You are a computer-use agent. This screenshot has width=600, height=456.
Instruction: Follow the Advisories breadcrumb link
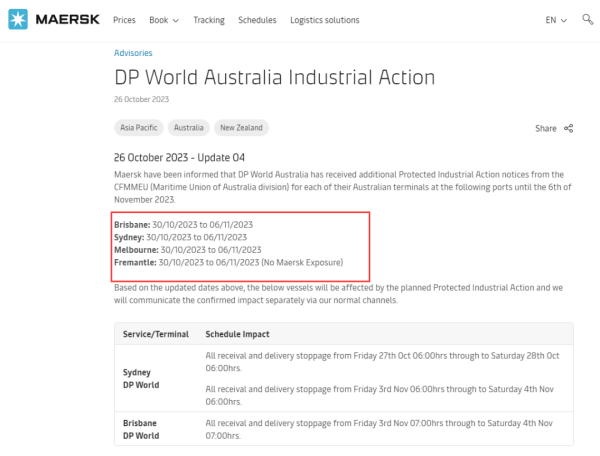pos(133,53)
